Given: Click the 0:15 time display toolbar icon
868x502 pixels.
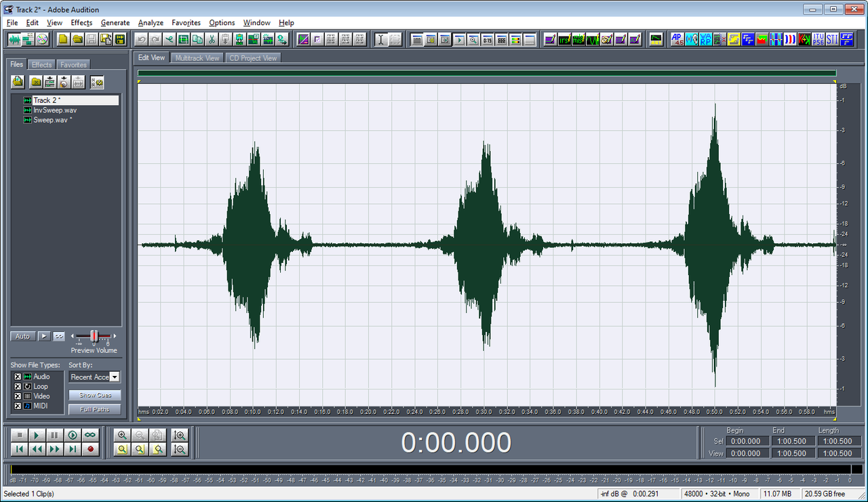Looking at the screenshot, I should (488, 39).
